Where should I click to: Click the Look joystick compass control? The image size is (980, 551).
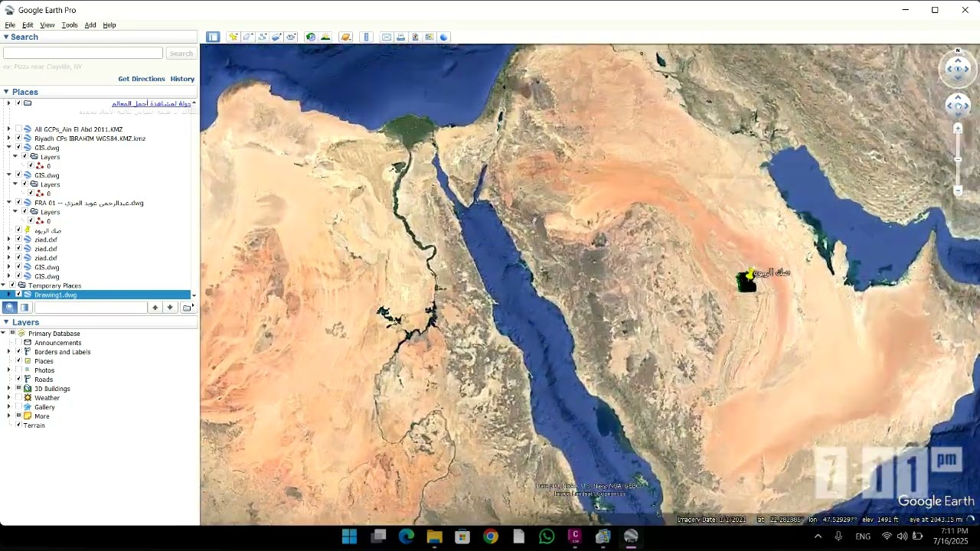(x=958, y=69)
